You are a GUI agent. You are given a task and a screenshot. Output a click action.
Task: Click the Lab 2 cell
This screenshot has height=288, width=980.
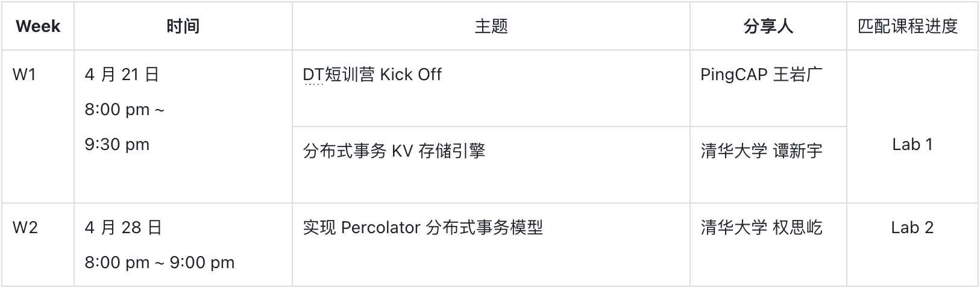pos(912,228)
